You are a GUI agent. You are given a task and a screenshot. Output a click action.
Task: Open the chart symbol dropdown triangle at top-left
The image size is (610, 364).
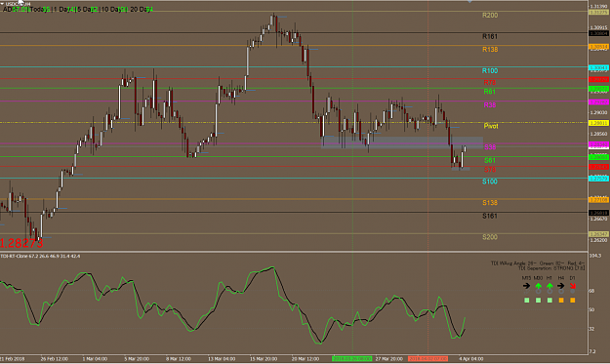[x=2, y=4]
